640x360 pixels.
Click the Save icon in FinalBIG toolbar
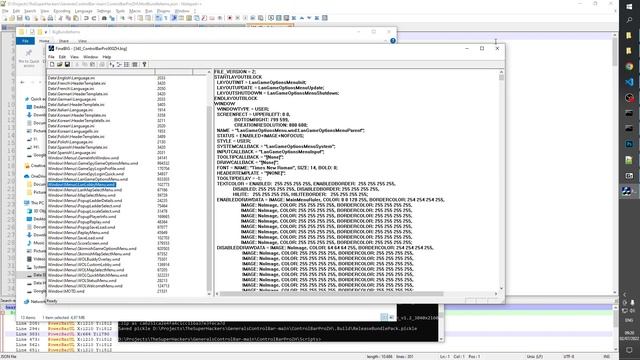point(67,64)
